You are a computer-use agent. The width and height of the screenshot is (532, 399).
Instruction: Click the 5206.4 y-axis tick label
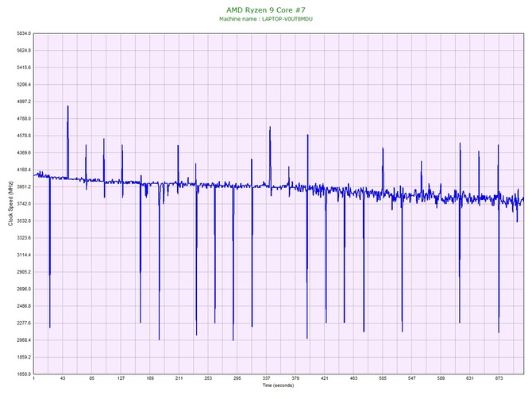pyautogui.click(x=24, y=85)
